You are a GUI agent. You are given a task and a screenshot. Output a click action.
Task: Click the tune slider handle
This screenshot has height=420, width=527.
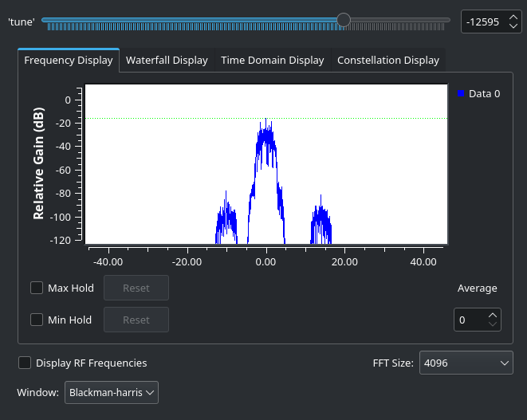coord(343,20)
